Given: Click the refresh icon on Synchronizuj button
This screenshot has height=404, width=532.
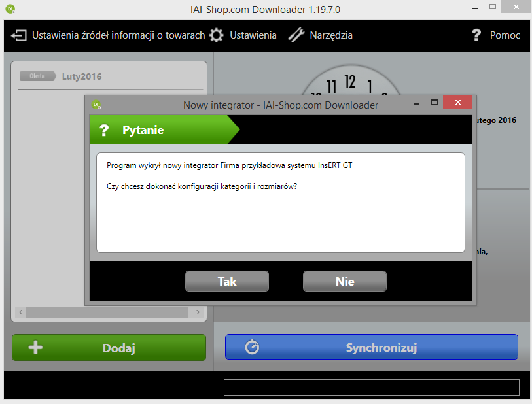Looking at the screenshot, I should click(x=252, y=347).
